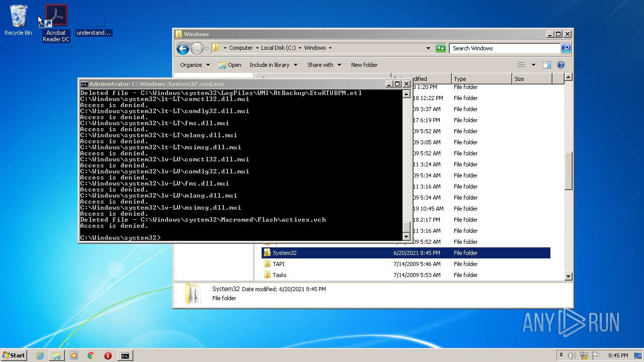Viewport: 644px width, 362px height.
Task: Open Opera browser from taskbar
Action: click(108, 355)
